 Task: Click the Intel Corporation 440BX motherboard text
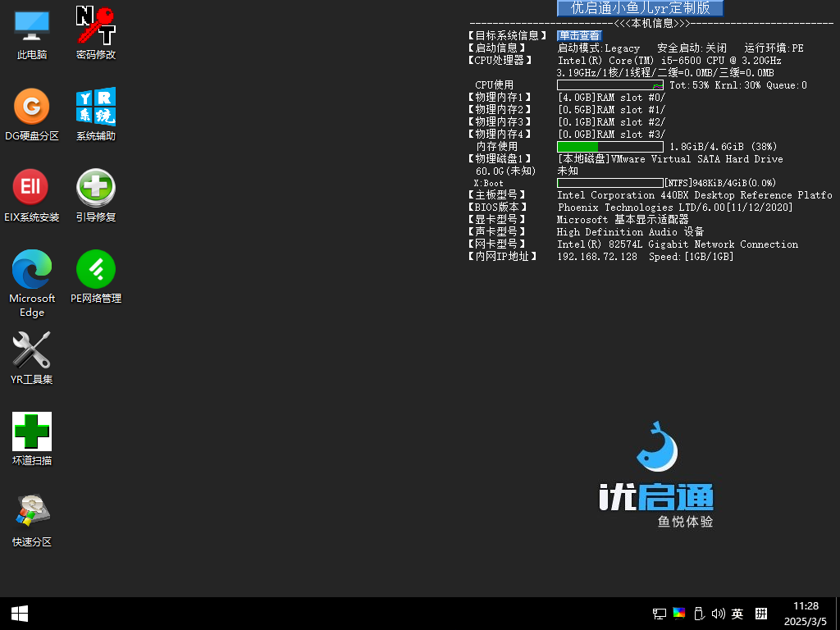click(695, 195)
